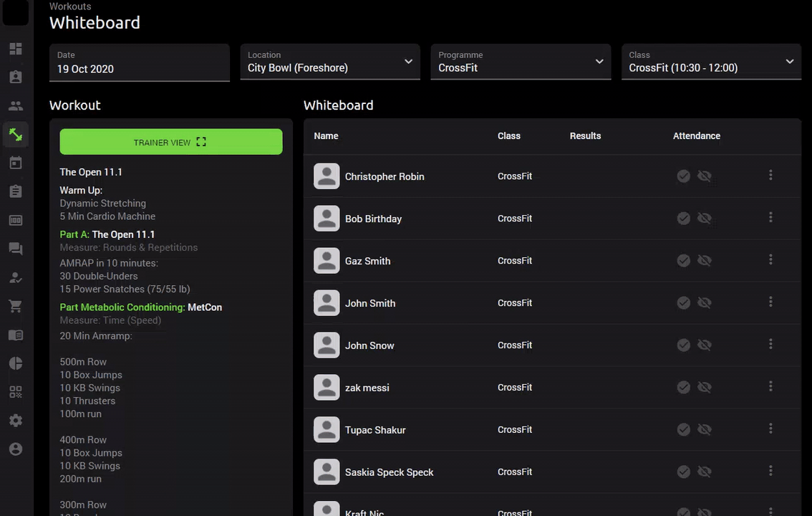Click the 'The Open 11.1' workout title
Image resolution: width=812 pixels, height=516 pixels.
point(91,172)
